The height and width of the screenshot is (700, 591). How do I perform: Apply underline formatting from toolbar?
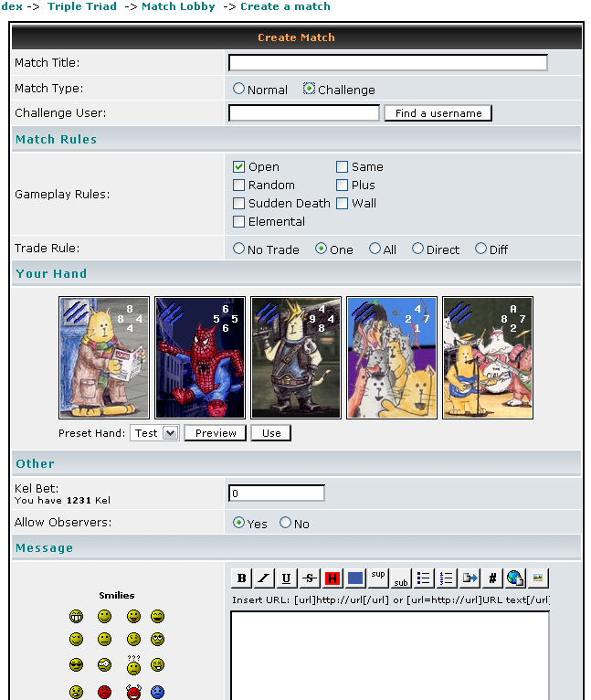coord(287,578)
